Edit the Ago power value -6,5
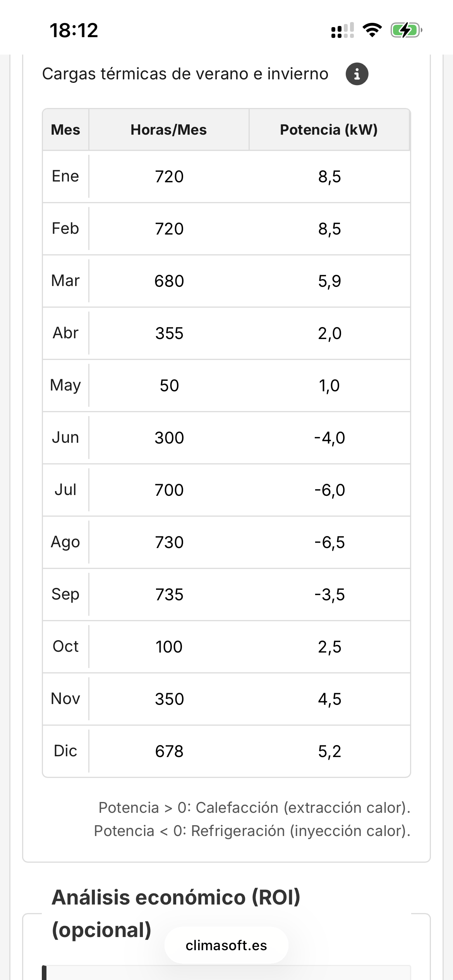This screenshot has width=453, height=980. (x=329, y=542)
